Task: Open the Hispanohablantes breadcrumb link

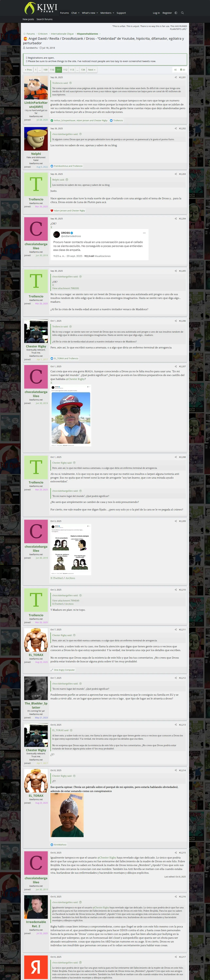Action: click(x=87, y=34)
